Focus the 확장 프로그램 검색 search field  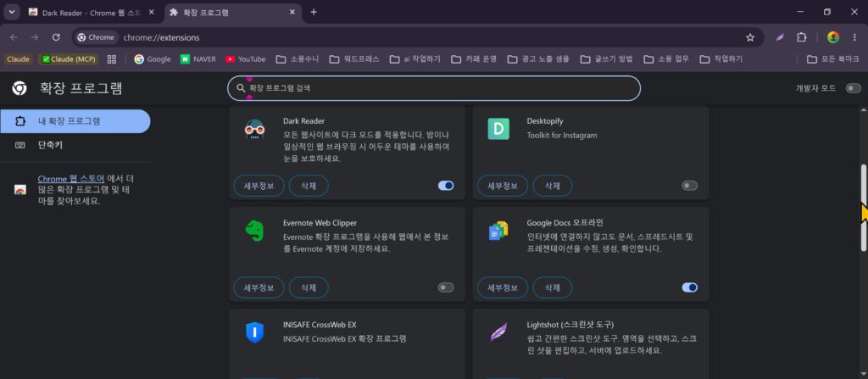434,88
